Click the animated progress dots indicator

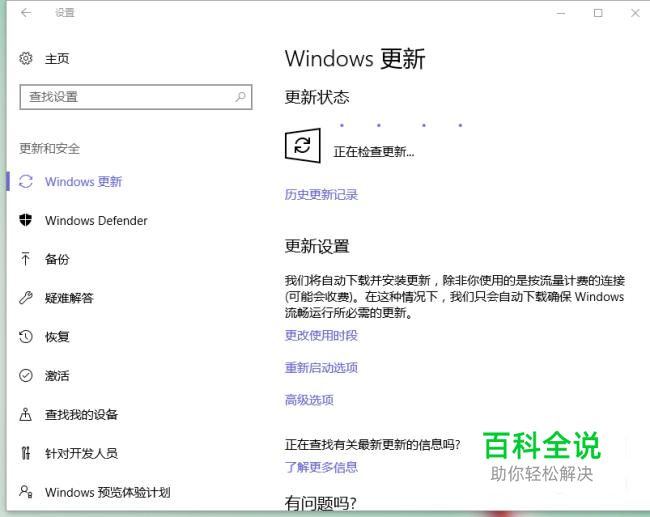(401, 125)
